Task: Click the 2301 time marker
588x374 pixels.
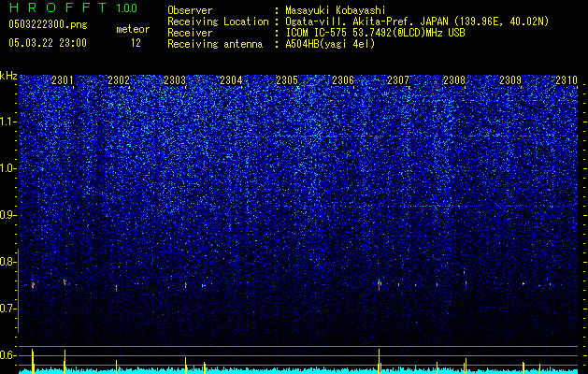Action: point(63,80)
